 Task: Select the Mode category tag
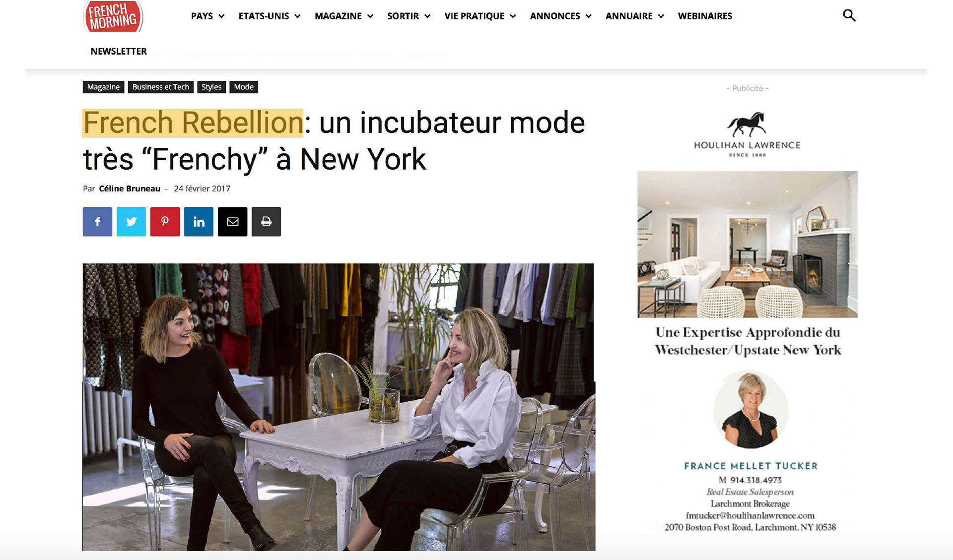(244, 87)
